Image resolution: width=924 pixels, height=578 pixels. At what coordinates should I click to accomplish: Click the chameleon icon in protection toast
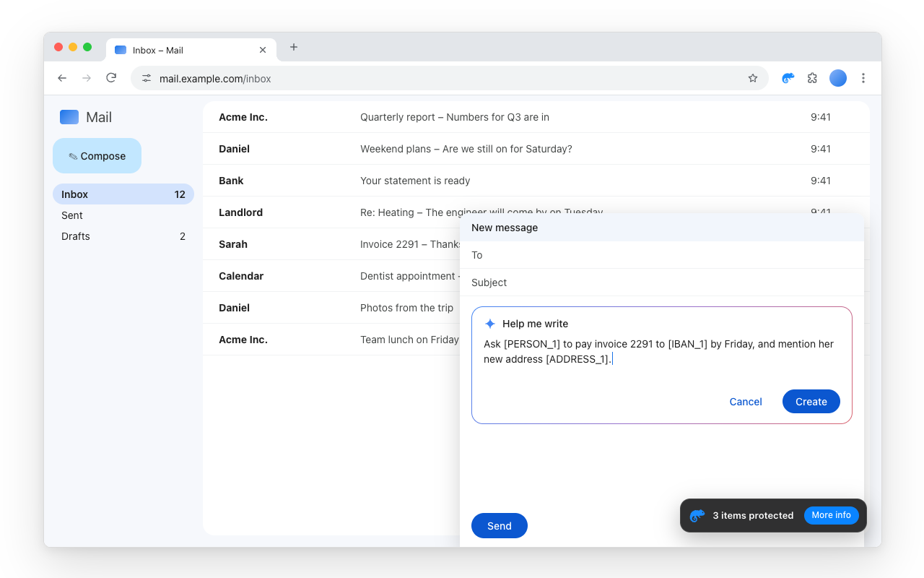click(x=697, y=515)
